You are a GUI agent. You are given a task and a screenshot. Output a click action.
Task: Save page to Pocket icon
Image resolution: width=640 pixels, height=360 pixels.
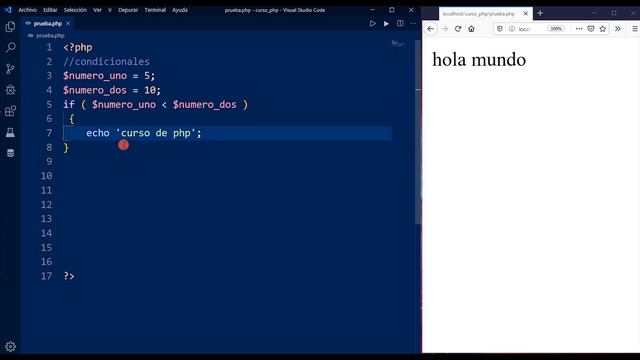591,29
